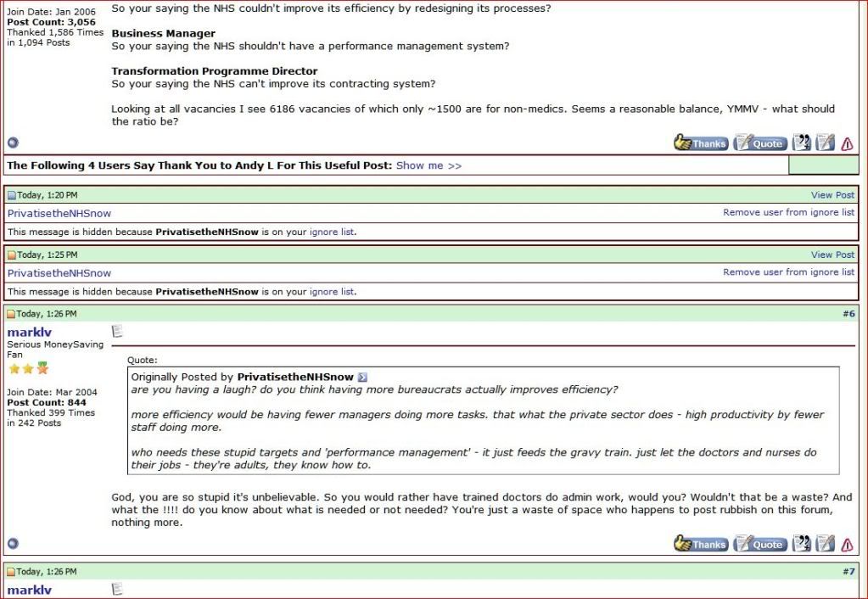Open View Post for 1:20 PM hidden message
Image resolution: width=868 pixels, height=599 pixels.
pos(832,195)
